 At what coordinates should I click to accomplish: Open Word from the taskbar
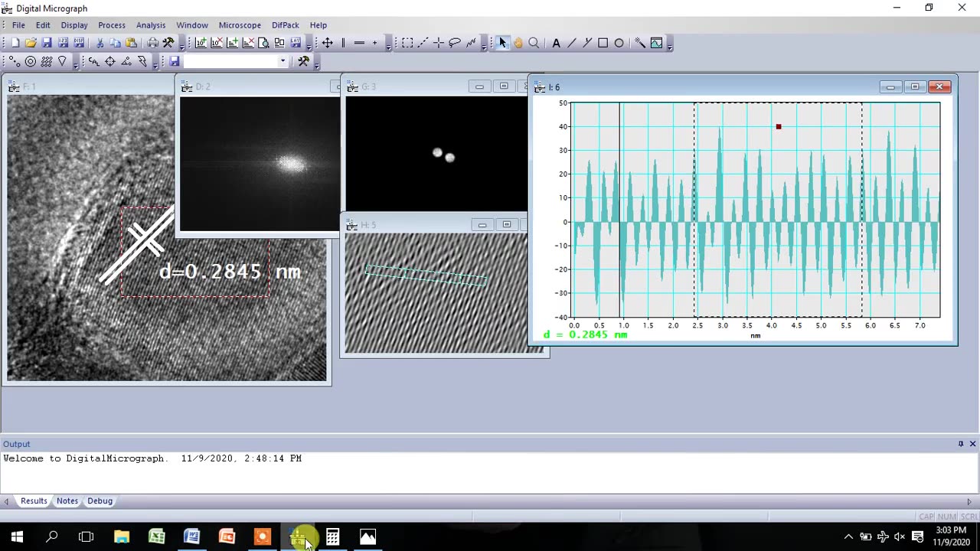pyautogui.click(x=192, y=537)
